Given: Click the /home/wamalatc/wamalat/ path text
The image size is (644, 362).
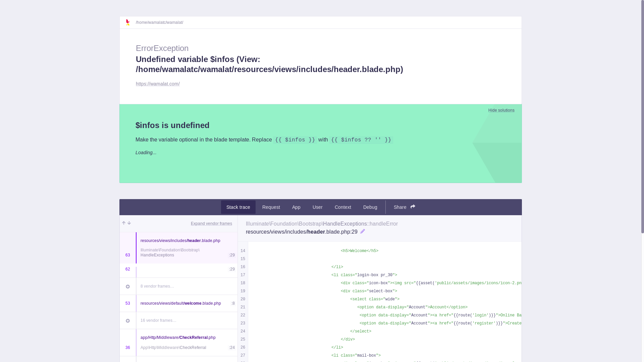Looking at the screenshot, I should (x=159, y=22).
